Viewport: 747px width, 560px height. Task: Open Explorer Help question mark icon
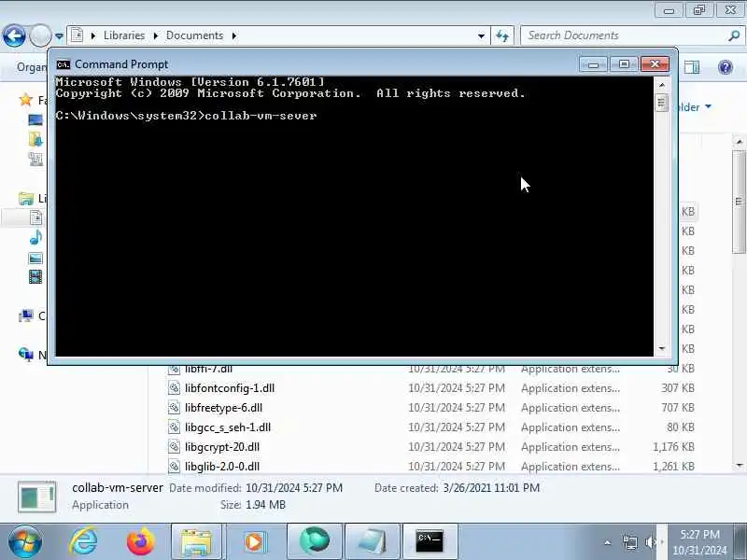(726, 67)
